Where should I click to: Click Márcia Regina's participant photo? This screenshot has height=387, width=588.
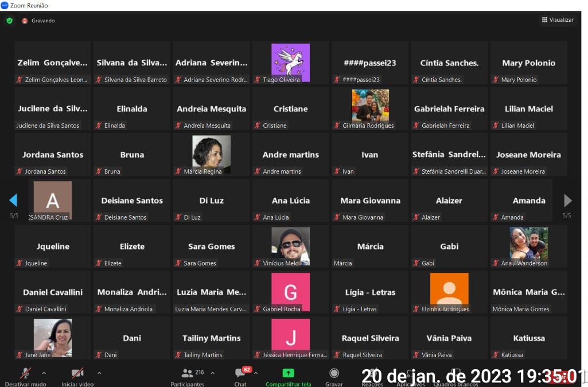click(x=211, y=153)
